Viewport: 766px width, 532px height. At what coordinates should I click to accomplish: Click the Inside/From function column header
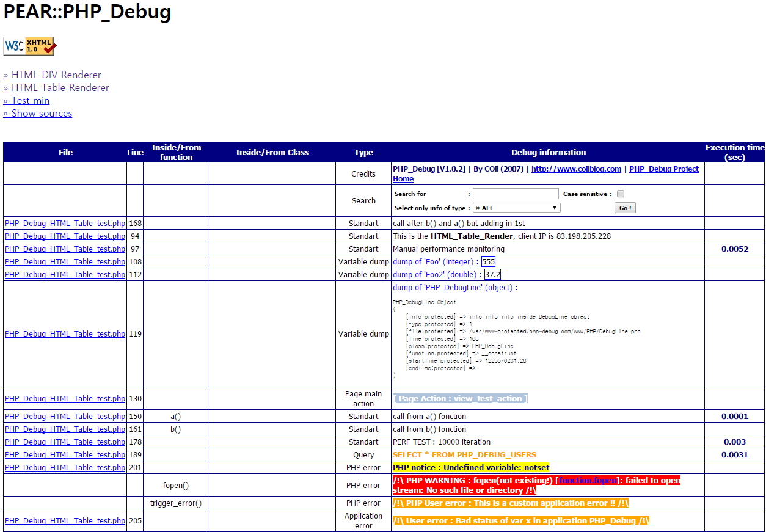point(176,153)
